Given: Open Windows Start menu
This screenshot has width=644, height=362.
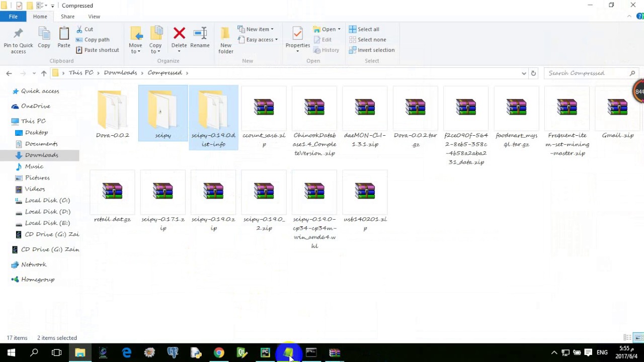Looking at the screenshot, I should [11, 352].
